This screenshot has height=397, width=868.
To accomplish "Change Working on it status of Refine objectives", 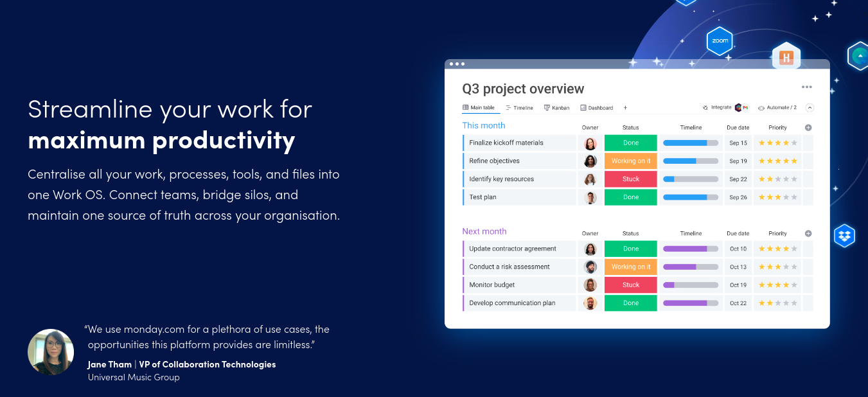I will coord(631,161).
